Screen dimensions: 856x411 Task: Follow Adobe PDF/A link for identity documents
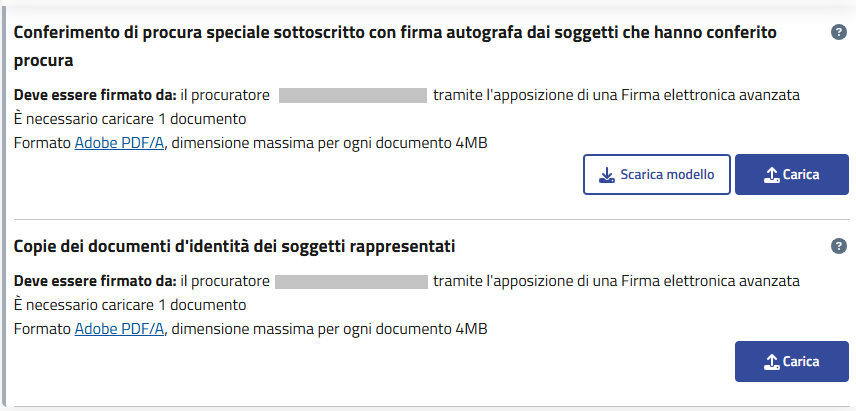[x=120, y=329]
